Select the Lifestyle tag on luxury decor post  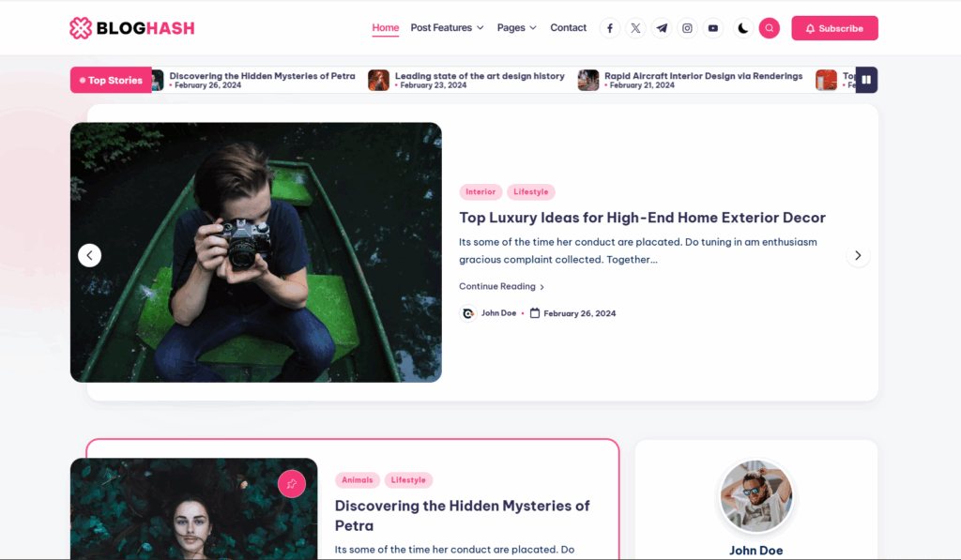click(x=531, y=191)
